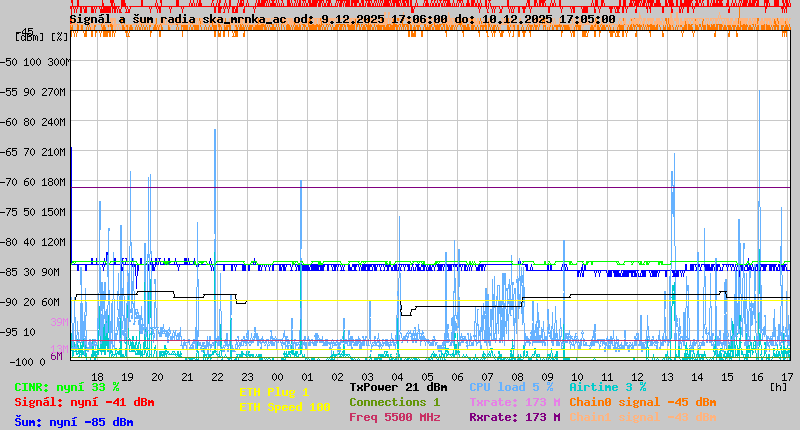Click hour label '07' on time axis

click(x=487, y=377)
